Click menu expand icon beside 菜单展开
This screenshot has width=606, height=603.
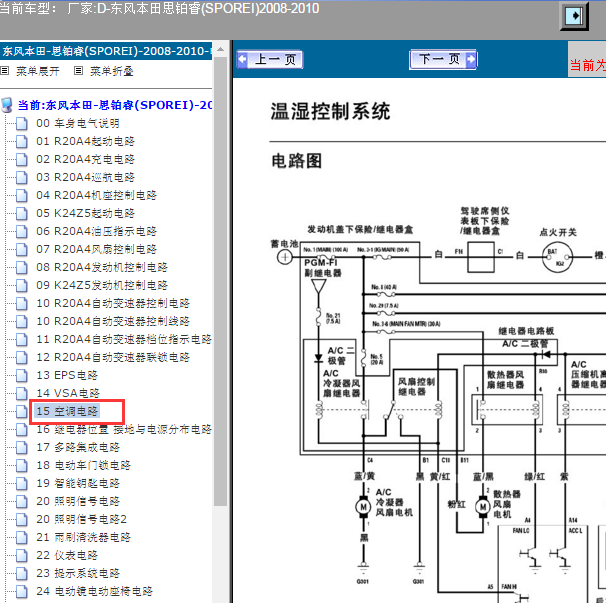(x=5, y=71)
